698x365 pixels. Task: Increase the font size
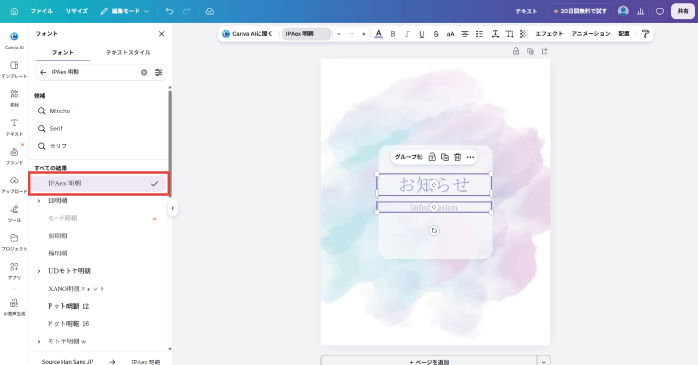(x=364, y=34)
